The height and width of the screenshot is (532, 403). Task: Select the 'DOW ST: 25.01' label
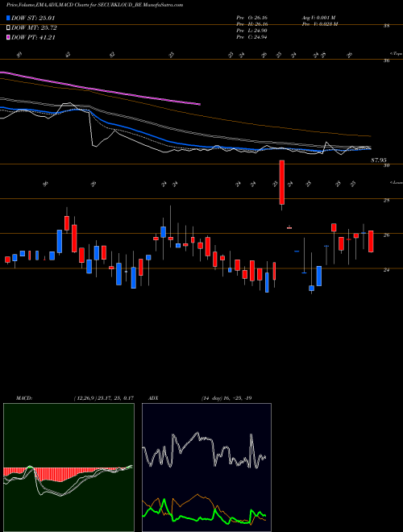(33, 18)
